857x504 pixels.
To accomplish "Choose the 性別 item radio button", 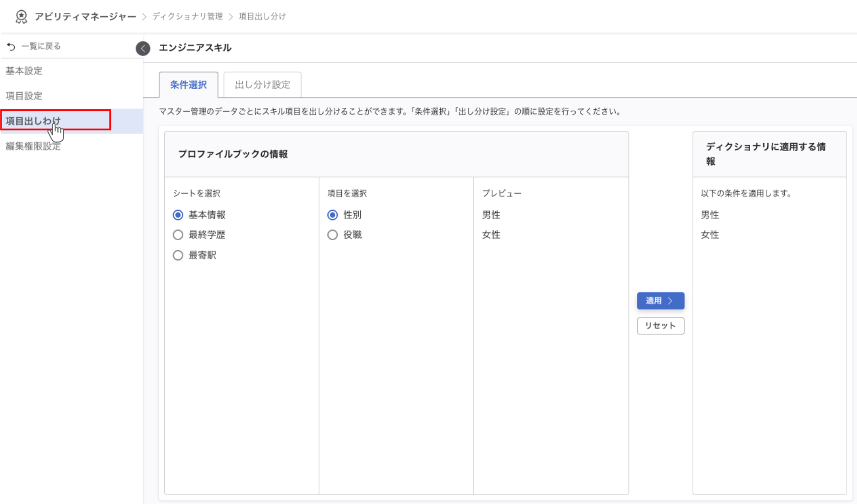I will coord(332,215).
